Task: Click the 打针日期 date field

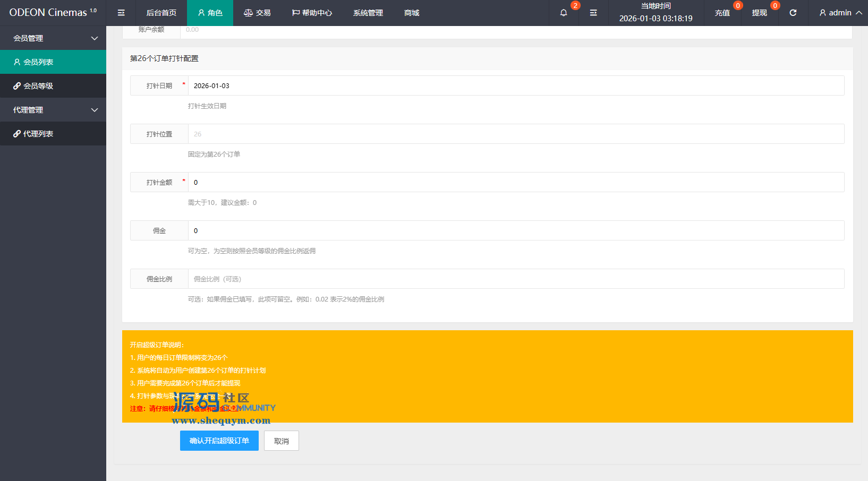Action: point(515,85)
